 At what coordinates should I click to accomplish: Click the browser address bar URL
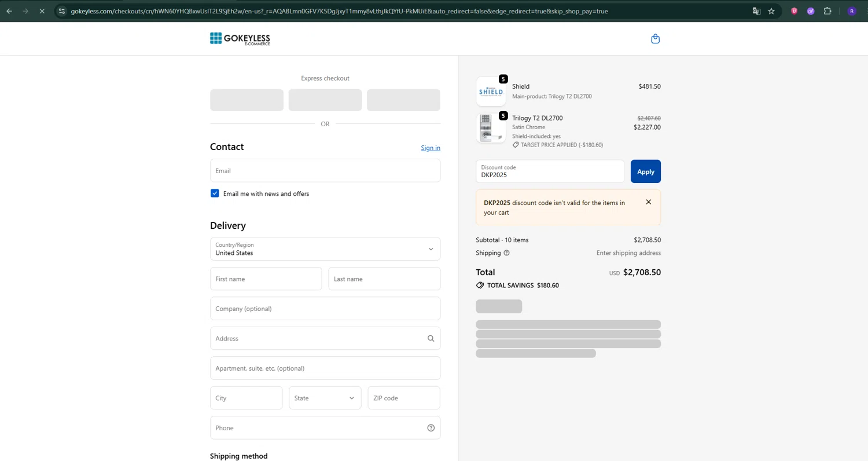339,11
